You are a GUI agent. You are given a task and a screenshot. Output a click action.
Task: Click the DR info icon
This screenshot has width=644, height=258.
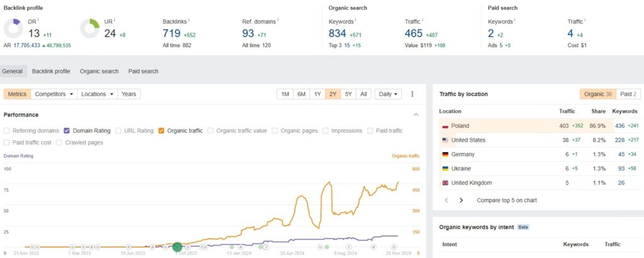[x=38, y=20]
